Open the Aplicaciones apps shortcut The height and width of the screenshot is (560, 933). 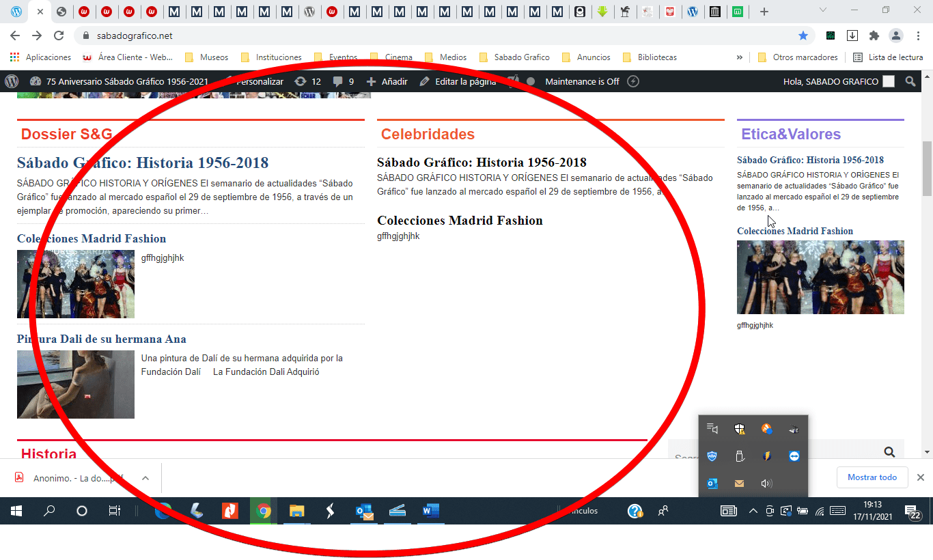[40, 57]
